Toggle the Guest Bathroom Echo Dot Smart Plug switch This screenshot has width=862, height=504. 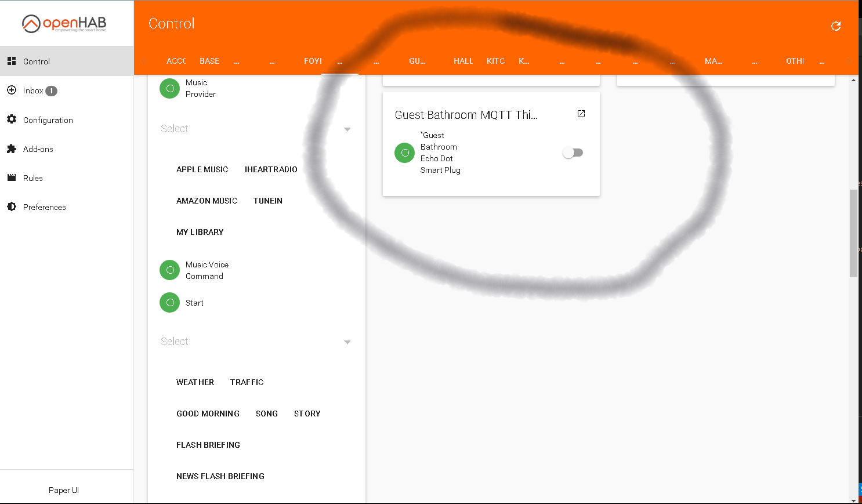click(573, 153)
